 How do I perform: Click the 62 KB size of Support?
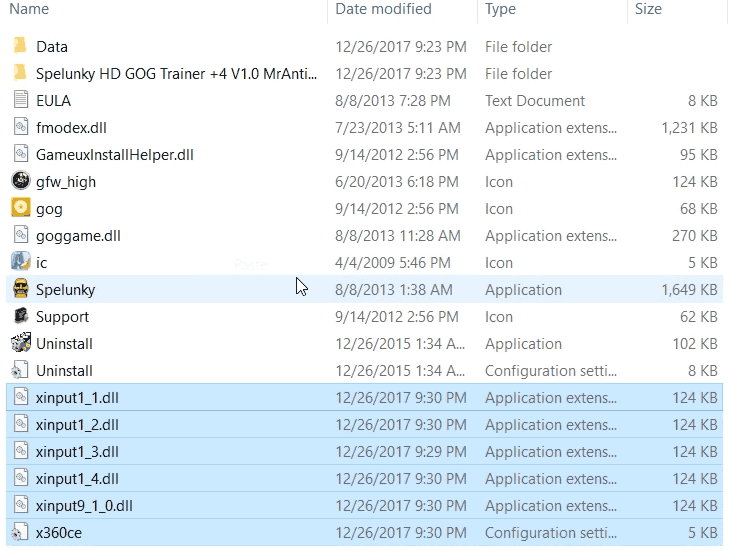699,317
